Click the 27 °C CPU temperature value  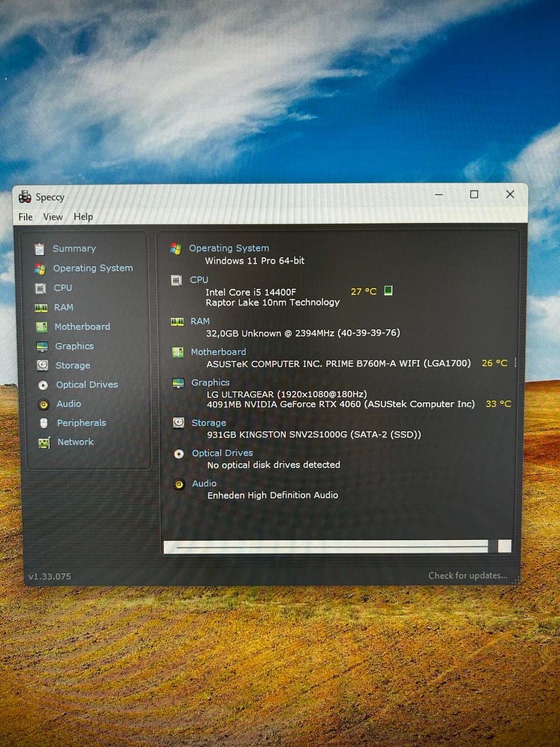tap(364, 291)
